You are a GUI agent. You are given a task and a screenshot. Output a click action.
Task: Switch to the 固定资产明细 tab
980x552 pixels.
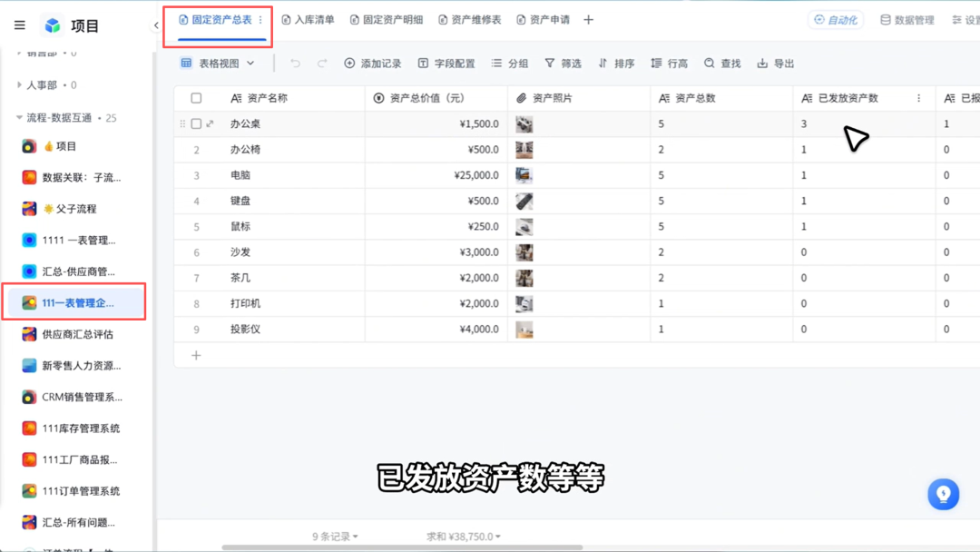point(387,20)
